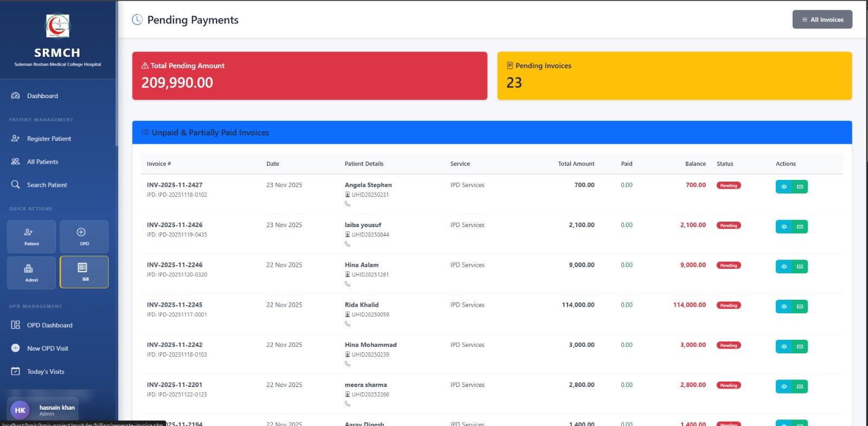Collect payment for invoice INV-2025-11-2427

(800, 186)
